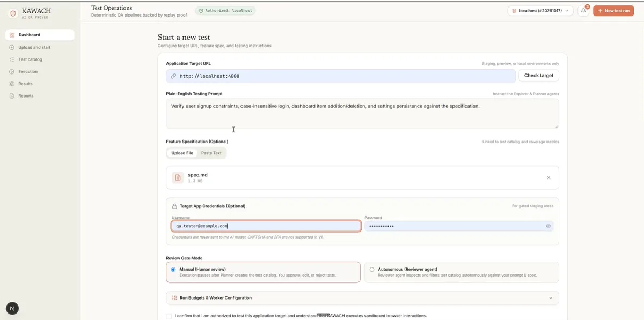Click the lock icon beside Target App Credentials
644x320 pixels.
coord(174,206)
